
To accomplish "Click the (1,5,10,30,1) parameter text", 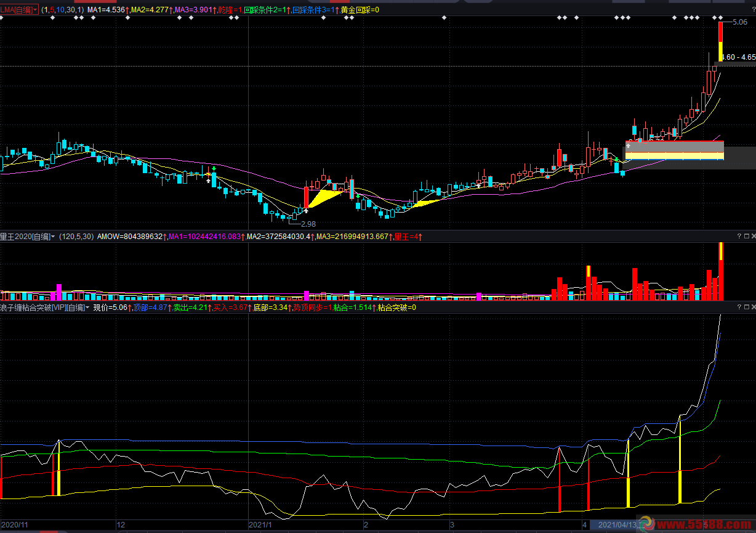I will click(63, 10).
